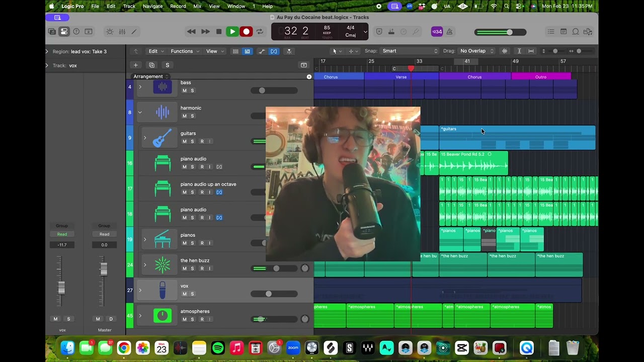Open the Drag No Overlap dropdown

pyautogui.click(x=476, y=51)
